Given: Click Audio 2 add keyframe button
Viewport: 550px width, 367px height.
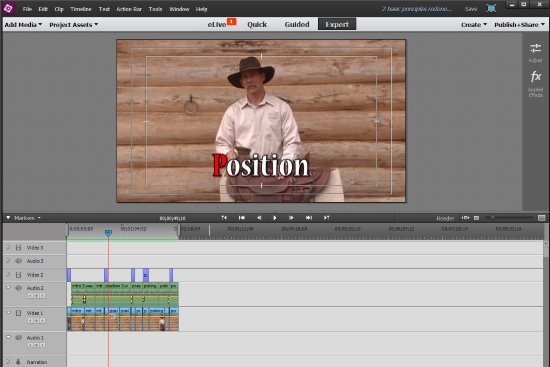Looking at the screenshot, I should [36, 296].
